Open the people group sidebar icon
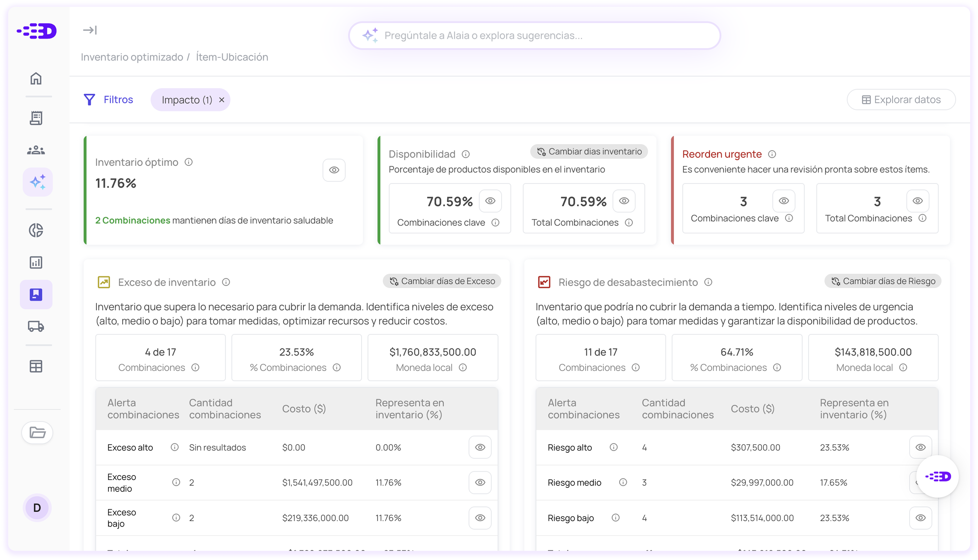The width and height of the screenshot is (978, 560). 36,150
